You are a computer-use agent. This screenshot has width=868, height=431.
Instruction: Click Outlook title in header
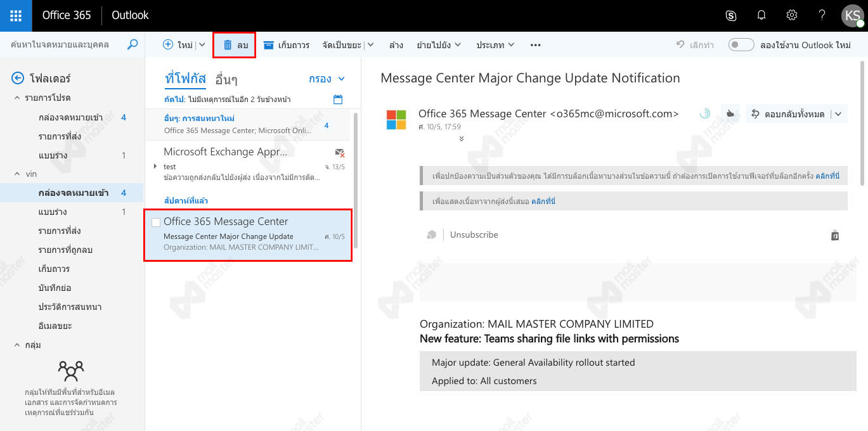[x=130, y=15]
